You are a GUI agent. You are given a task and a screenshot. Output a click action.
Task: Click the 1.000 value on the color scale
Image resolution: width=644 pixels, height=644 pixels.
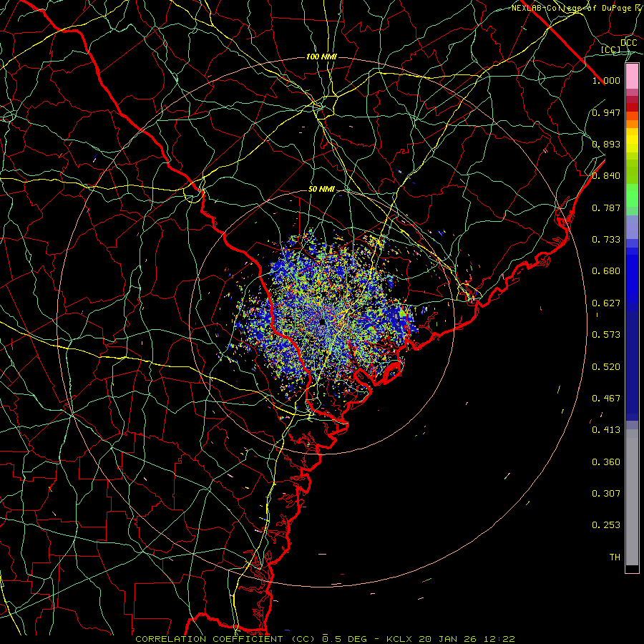tap(606, 80)
